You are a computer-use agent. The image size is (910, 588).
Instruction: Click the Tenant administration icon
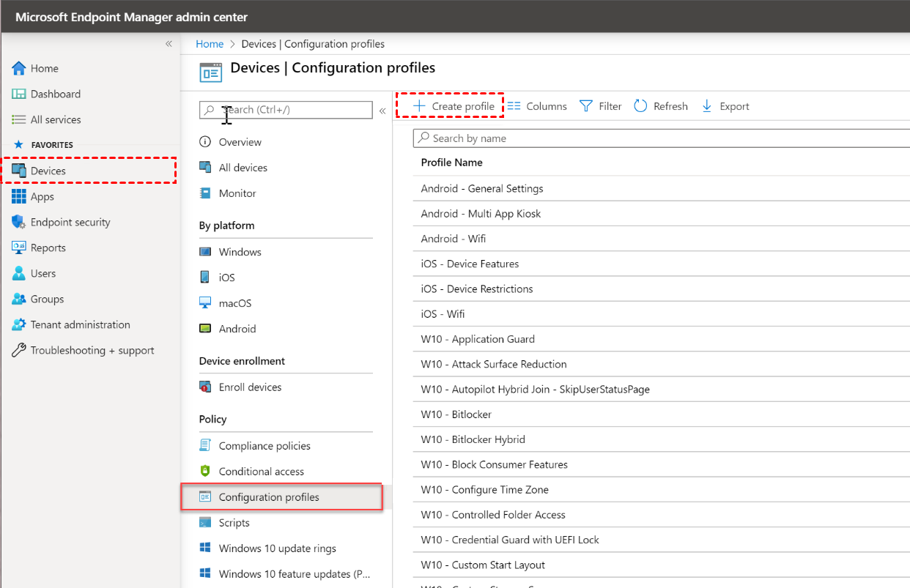point(19,324)
